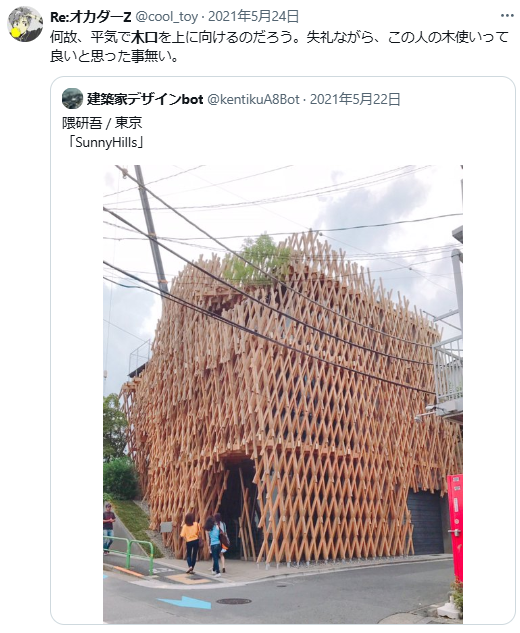Open the Re:オカダーZ display name
Image resolution: width=520 pixels, height=633 pixels.
tap(90, 17)
